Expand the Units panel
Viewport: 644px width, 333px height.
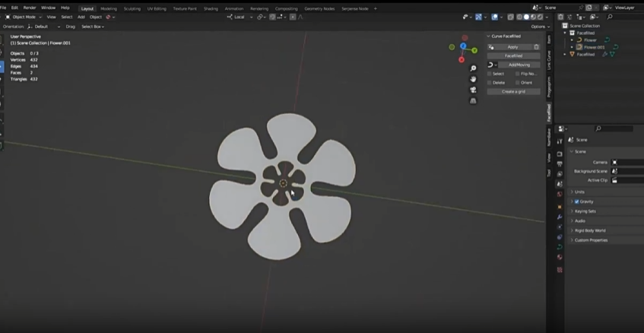pyautogui.click(x=579, y=192)
